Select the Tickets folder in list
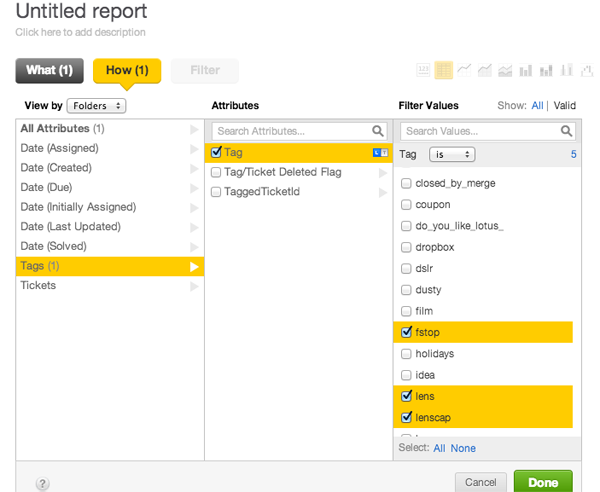Viewport: 600px width, 492px height. point(39,285)
